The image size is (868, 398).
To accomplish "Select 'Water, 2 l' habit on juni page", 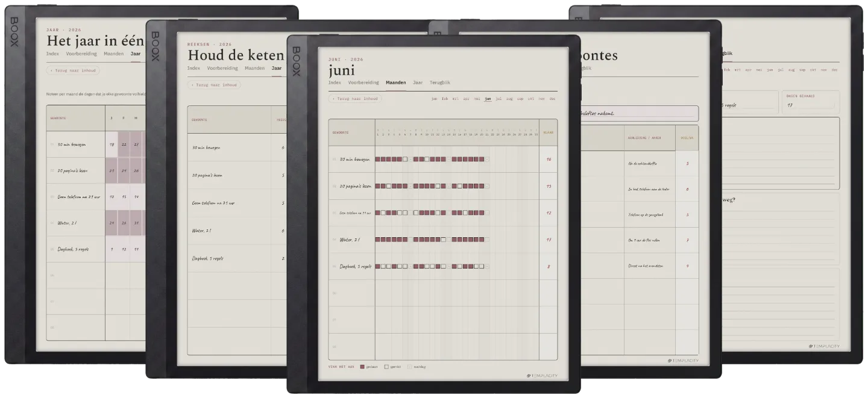I will 350,239.
